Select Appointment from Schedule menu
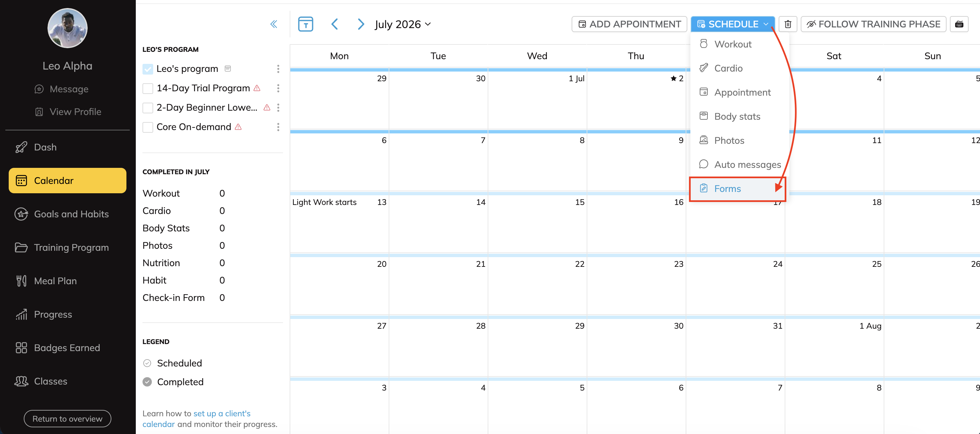This screenshot has width=980, height=434. point(739,92)
